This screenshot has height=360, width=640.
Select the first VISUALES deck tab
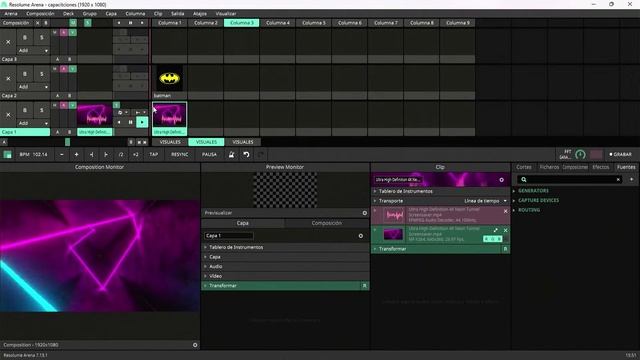(x=170, y=142)
